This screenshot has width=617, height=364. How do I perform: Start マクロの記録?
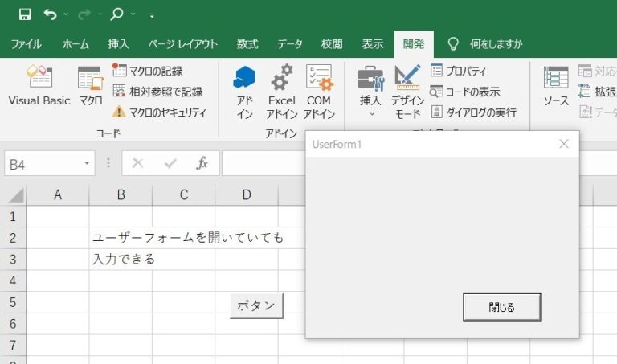(148, 71)
